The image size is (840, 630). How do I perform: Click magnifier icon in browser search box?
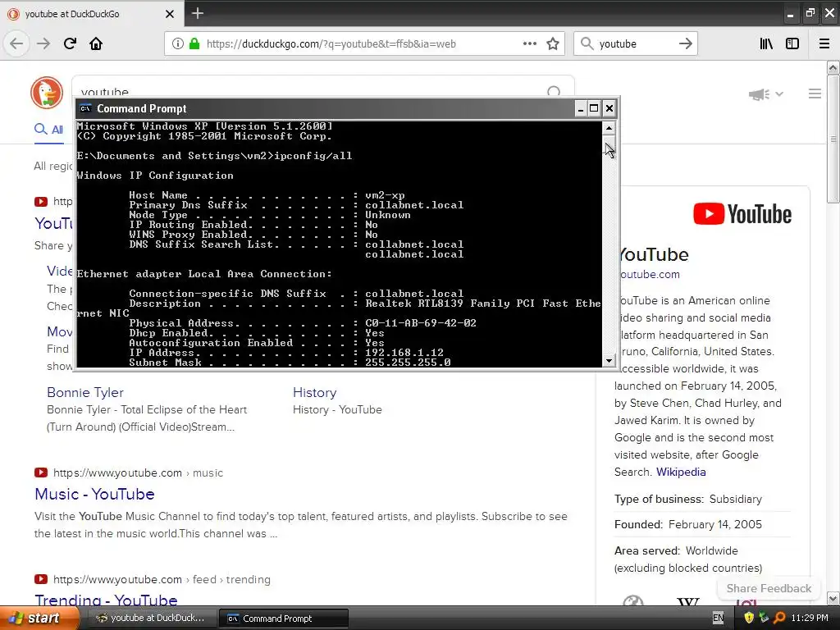(587, 43)
